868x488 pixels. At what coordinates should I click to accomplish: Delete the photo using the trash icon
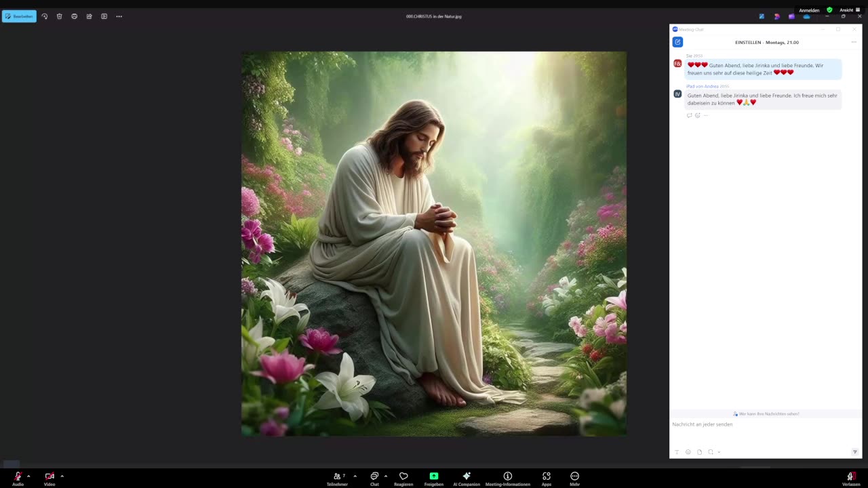pyautogui.click(x=60, y=16)
